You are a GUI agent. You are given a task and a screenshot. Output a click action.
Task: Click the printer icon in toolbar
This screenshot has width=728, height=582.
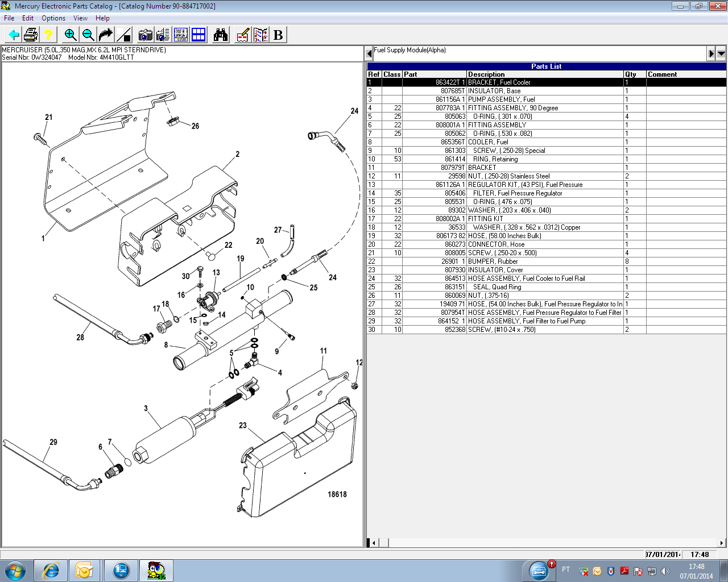31,35
